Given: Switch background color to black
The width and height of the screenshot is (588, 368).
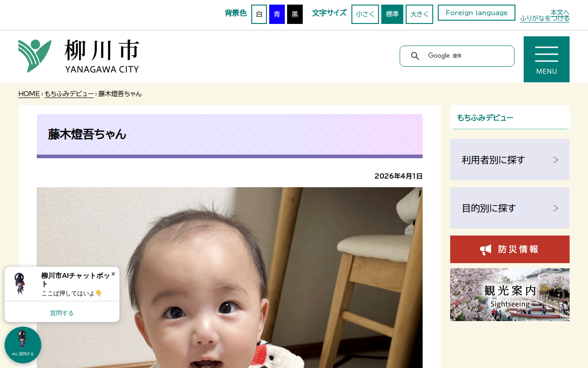Looking at the screenshot, I should [295, 14].
